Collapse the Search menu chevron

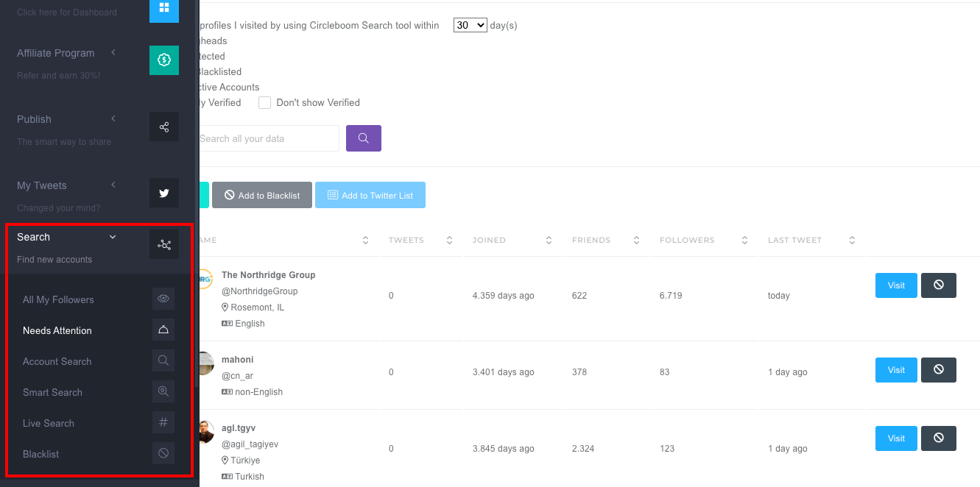click(x=113, y=237)
